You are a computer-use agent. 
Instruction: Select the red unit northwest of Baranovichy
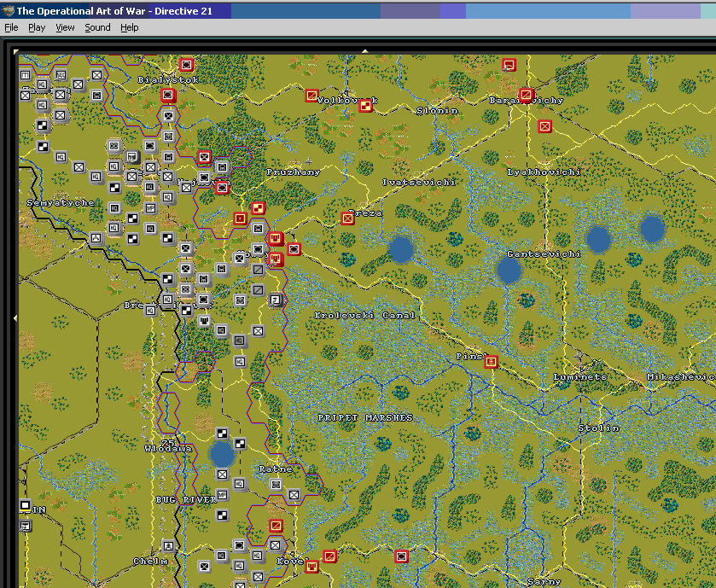(x=509, y=65)
